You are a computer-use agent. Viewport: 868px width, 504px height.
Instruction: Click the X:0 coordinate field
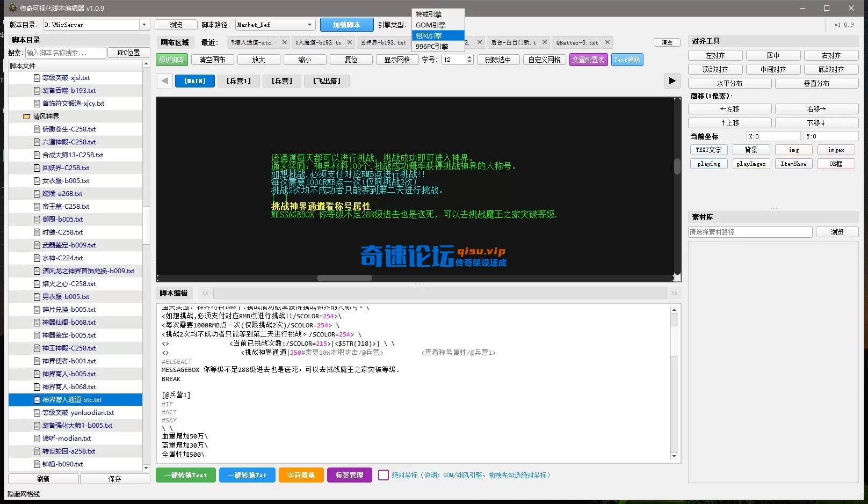773,136
